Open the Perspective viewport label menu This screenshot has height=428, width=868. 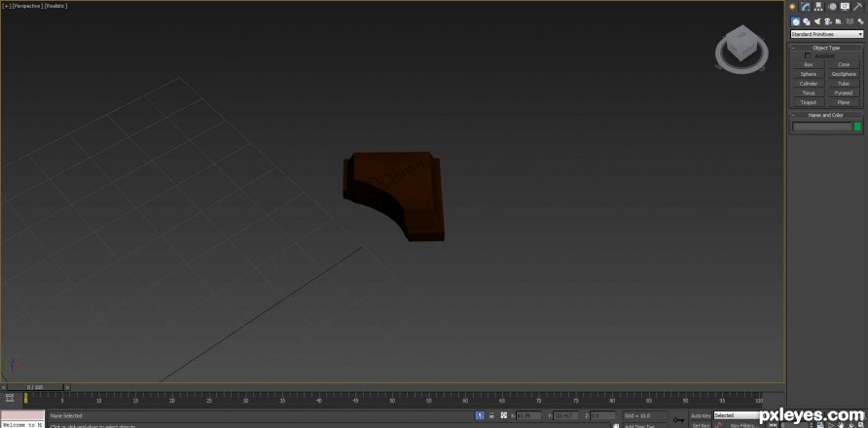[27, 6]
